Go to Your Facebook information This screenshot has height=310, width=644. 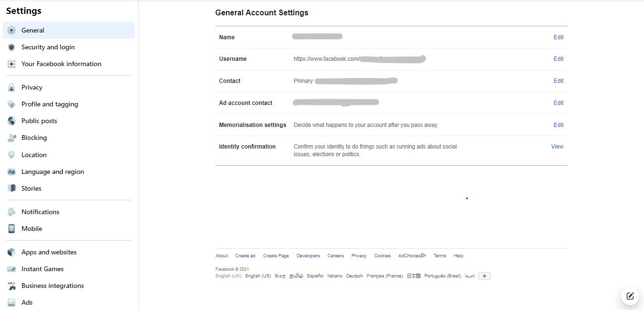point(69,64)
